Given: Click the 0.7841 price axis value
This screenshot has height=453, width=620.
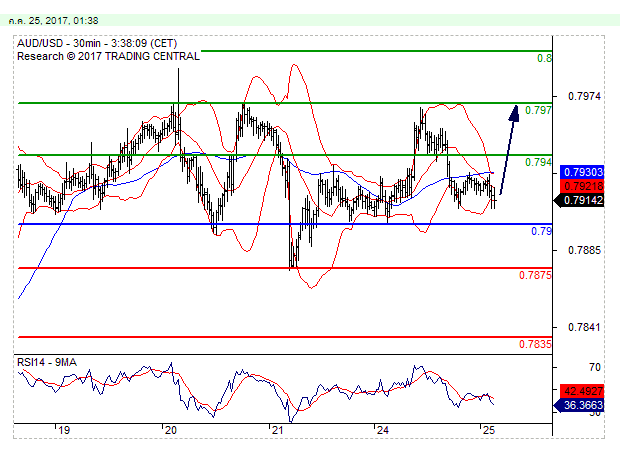Looking at the screenshot, I should pyautogui.click(x=584, y=327).
